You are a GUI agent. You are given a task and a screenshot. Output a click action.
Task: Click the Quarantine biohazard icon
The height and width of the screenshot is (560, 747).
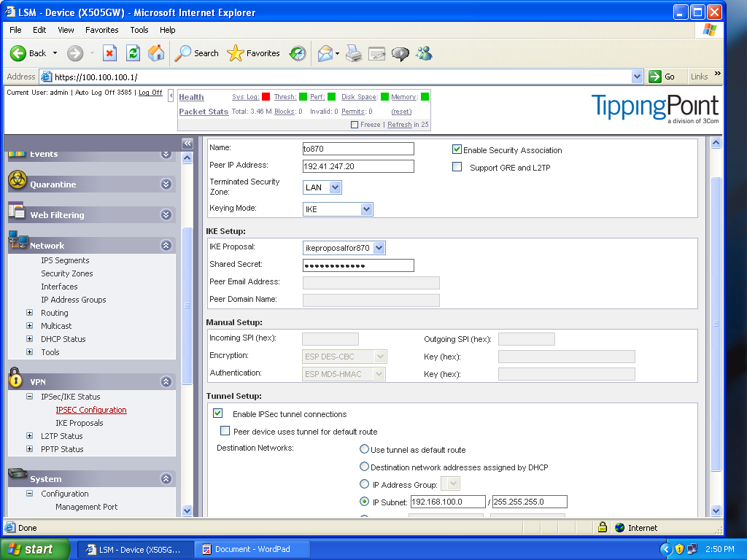pos(18,181)
